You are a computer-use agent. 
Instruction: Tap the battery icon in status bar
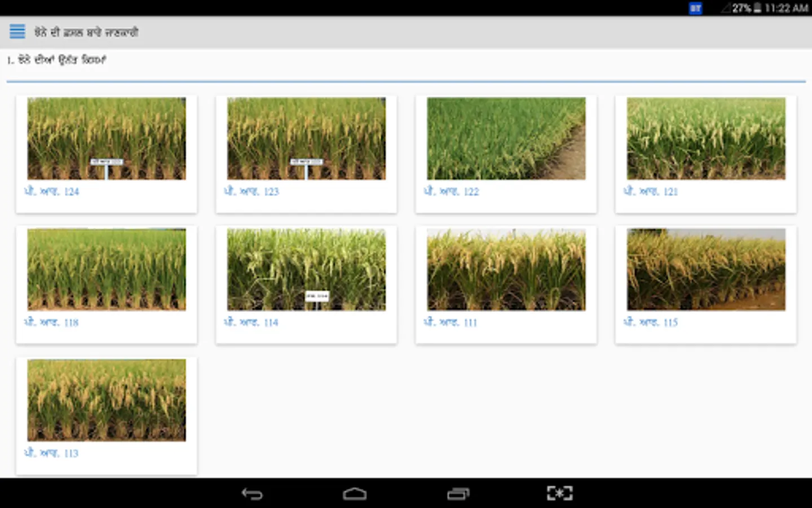point(757,8)
